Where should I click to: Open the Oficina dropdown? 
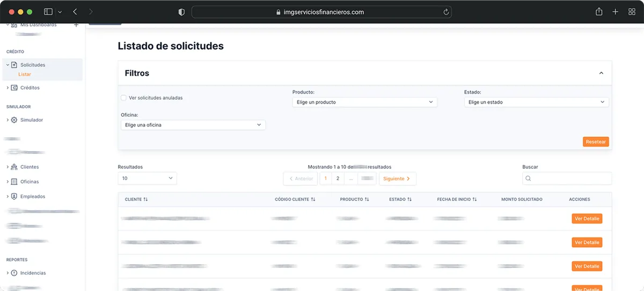(x=193, y=125)
